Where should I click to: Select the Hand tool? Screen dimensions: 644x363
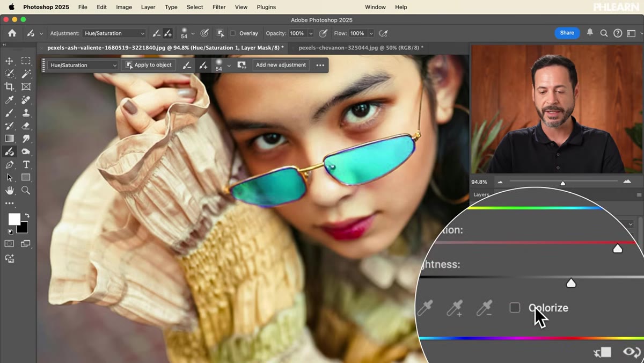point(9,191)
